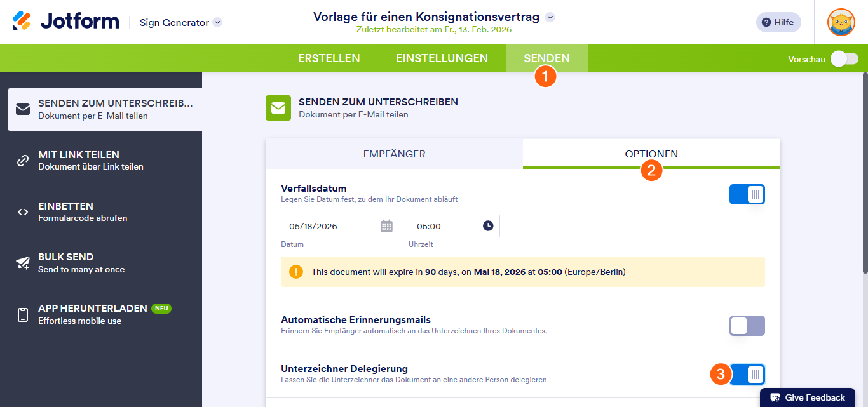Disable the Verfallsdatum toggle

pos(747,194)
